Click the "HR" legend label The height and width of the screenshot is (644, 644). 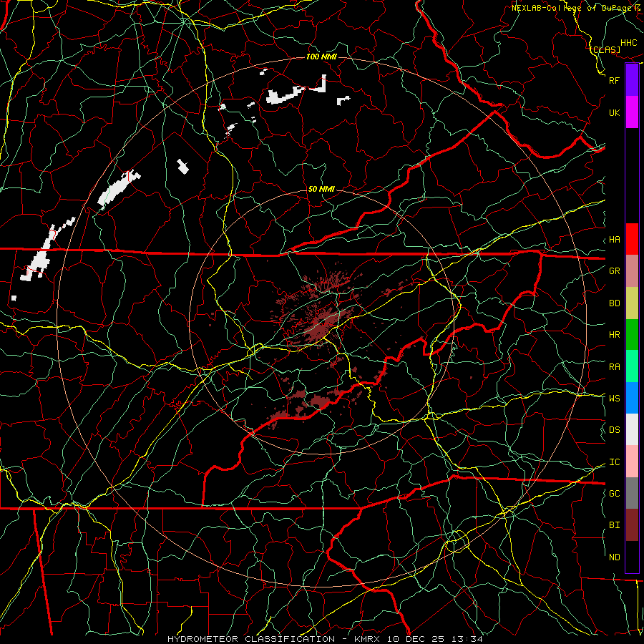point(614,335)
